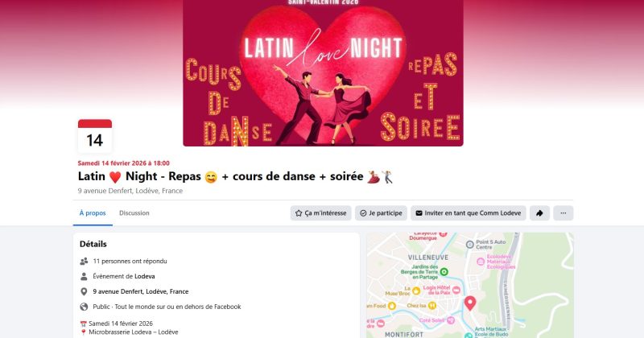The image size is (644, 338).
Task: Click Inviter en tant que Comm Lodeve
Action: [x=469, y=213]
